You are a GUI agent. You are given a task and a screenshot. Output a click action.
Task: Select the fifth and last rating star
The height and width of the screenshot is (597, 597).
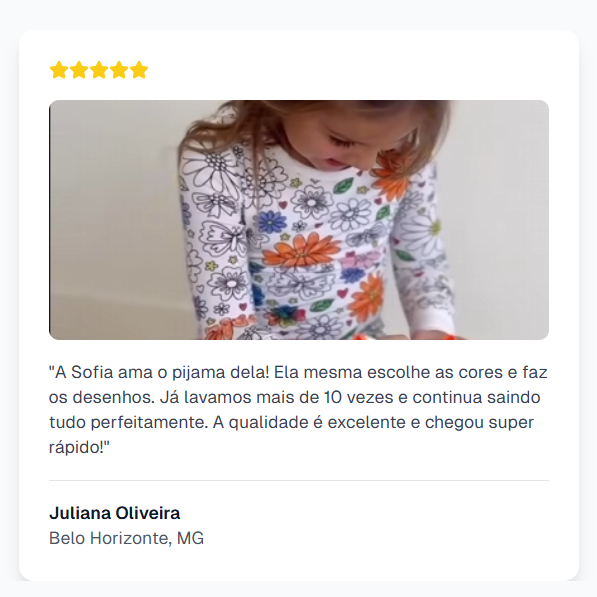click(139, 70)
